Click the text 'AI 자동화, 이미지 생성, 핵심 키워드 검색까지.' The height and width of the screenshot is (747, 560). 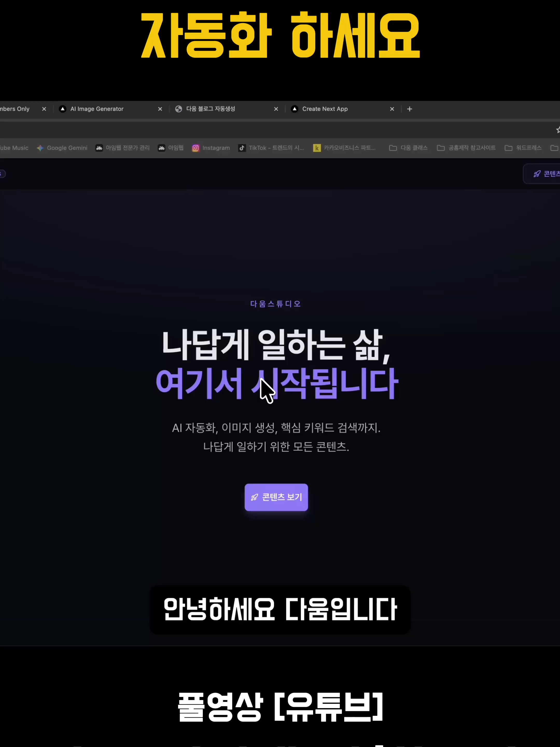(276, 428)
